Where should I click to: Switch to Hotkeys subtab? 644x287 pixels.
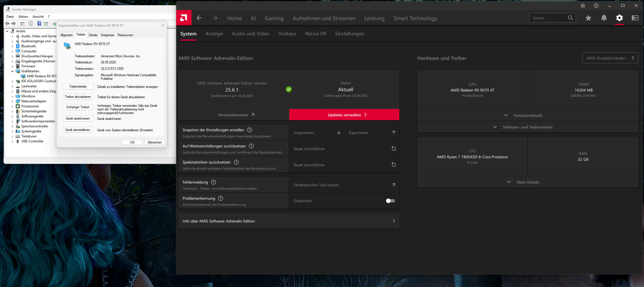(287, 34)
